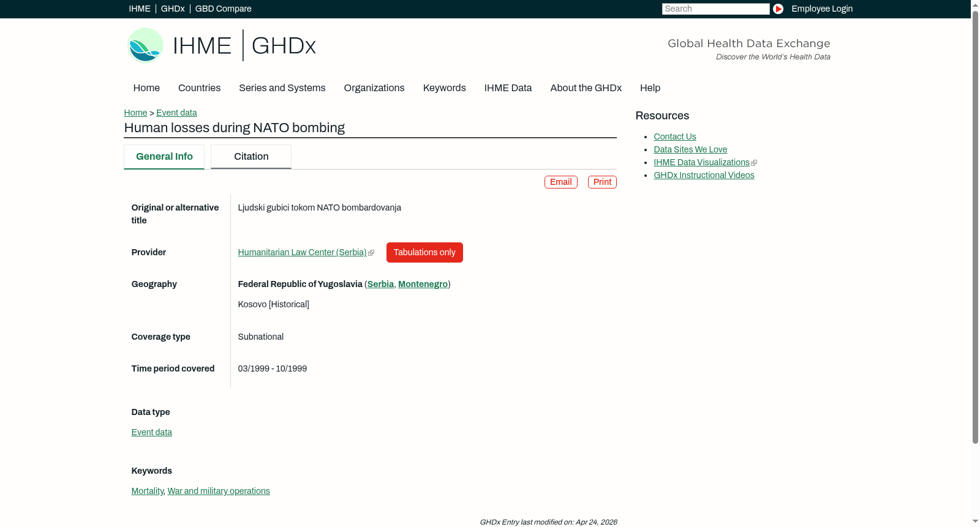Click the text Ljudski gubici tokom NATO bombardovanja

[x=320, y=208]
